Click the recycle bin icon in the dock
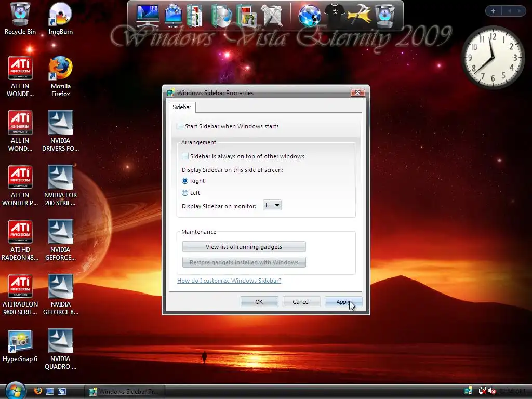Screen dimensions: 532x399 point(385,15)
